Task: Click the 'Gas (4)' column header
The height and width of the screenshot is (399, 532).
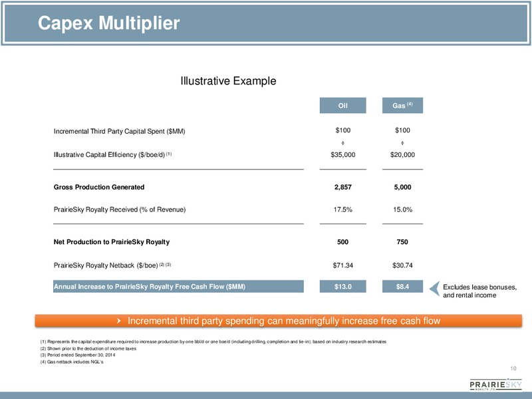Action: pos(402,105)
